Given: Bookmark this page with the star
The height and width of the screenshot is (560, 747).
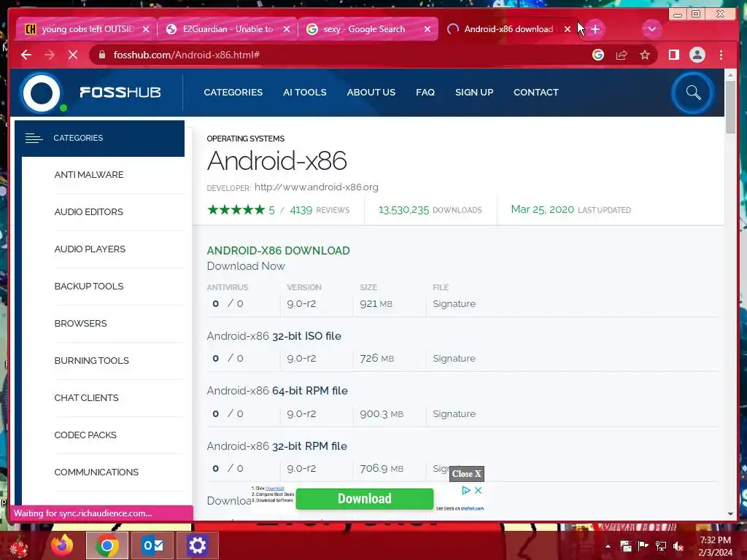Looking at the screenshot, I should tap(645, 55).
